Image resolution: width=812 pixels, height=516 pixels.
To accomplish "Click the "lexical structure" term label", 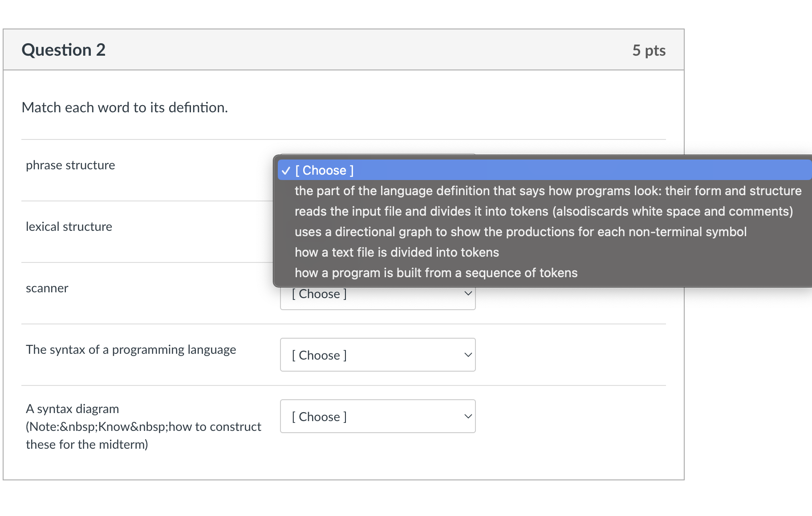I will click(x=69, y=227).
